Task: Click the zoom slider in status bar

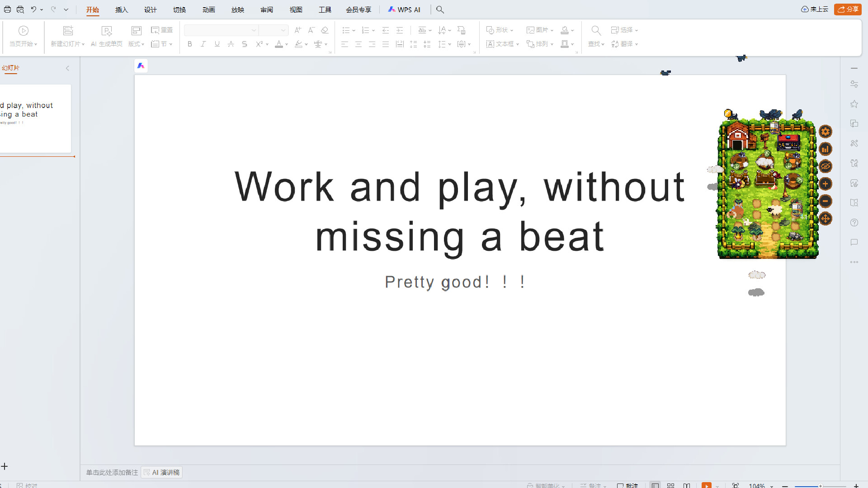Action: click(x=820, y=486)
